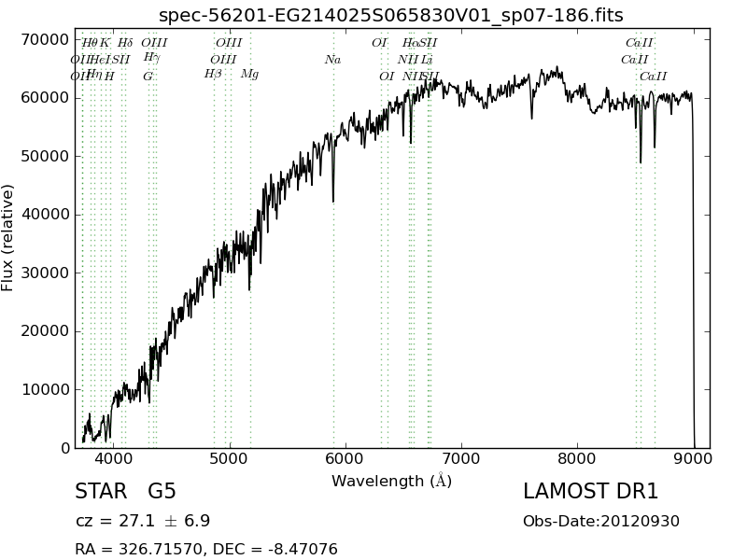Click the 'Li' spectral line label
747x560 pixels.
pos(427,60)
